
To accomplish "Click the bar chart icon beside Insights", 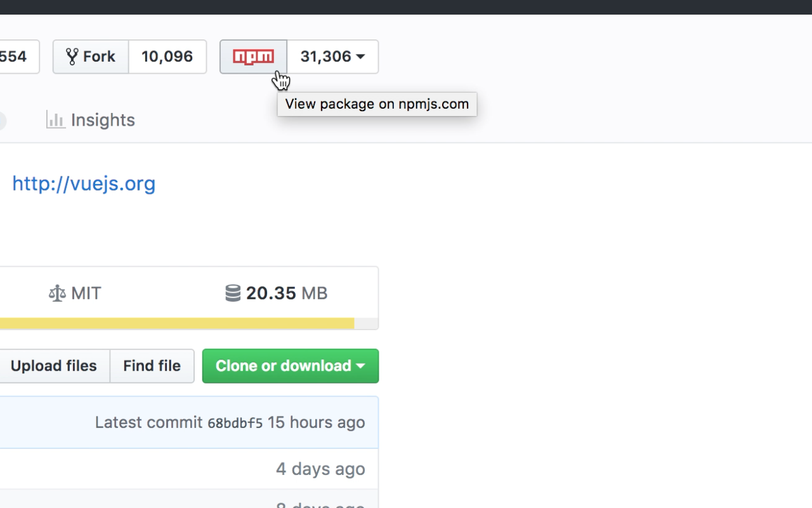I will (56, 119).
